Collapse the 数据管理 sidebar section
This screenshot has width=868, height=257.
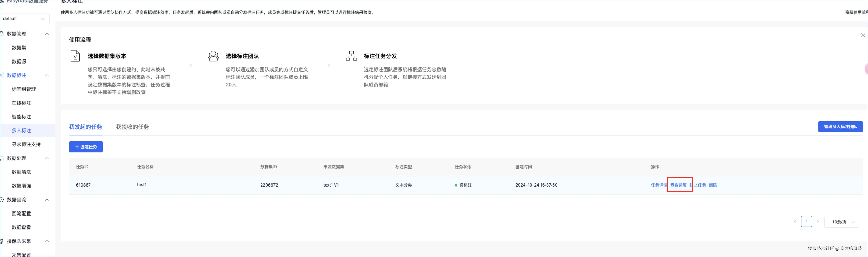coord(47,34)
